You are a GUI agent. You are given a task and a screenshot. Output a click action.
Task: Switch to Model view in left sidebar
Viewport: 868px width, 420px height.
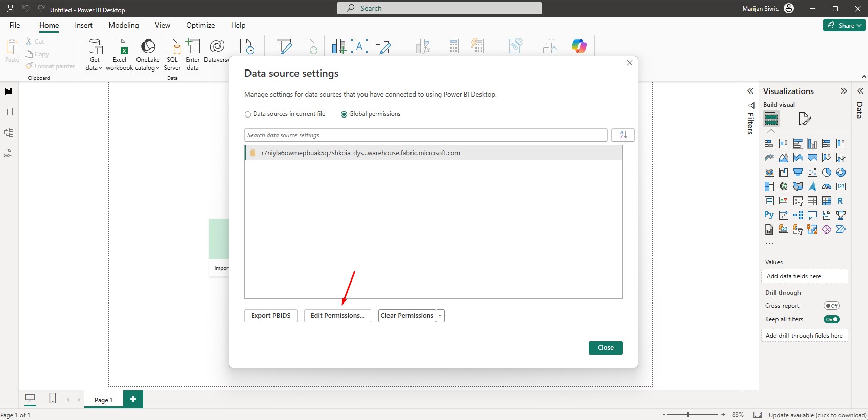(x=9, y=132)
